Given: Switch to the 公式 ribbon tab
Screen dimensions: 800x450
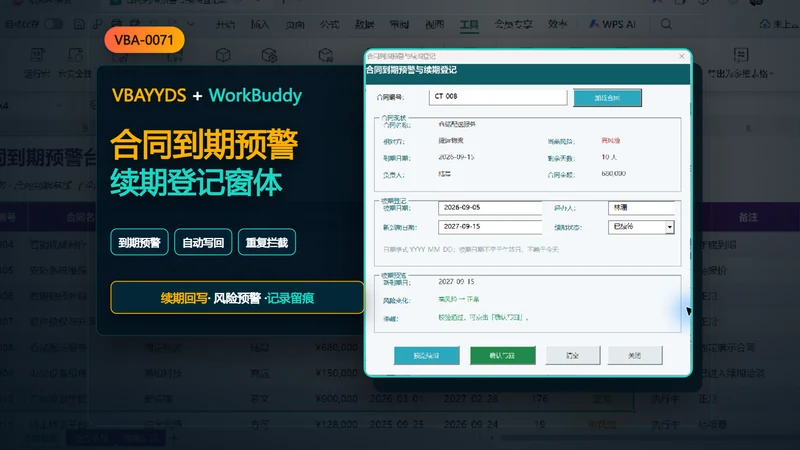Looking at the screenshot, I should click(329, 24).
